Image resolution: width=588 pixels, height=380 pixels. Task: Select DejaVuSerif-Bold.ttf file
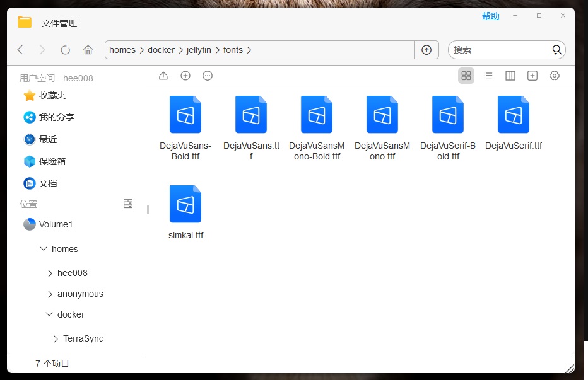click(x=448, y=129)
